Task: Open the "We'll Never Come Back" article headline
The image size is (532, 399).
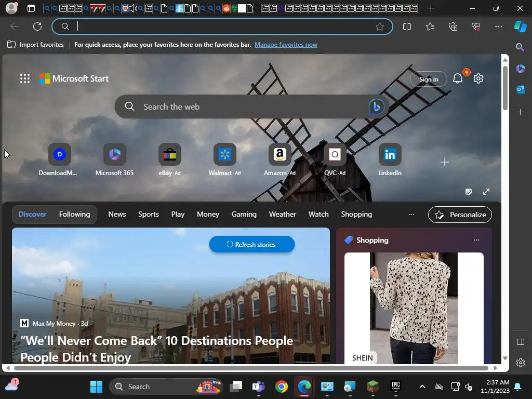Action: (157, 349)
